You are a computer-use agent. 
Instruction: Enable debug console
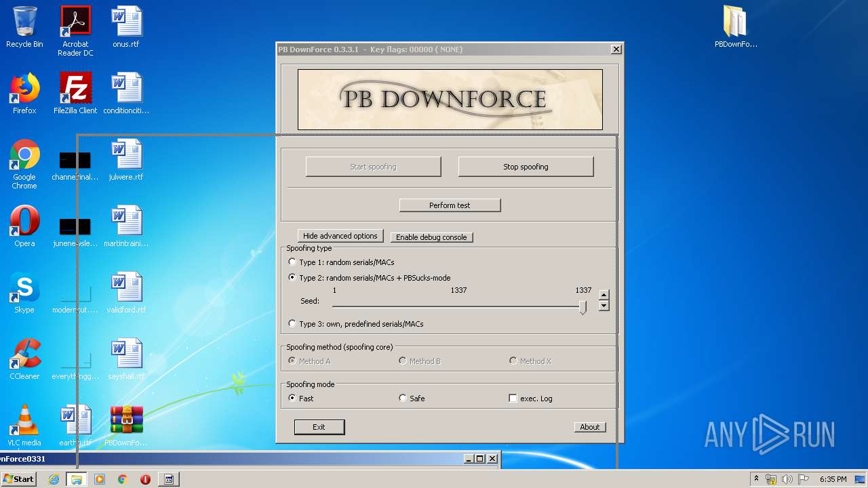[431, 237]
